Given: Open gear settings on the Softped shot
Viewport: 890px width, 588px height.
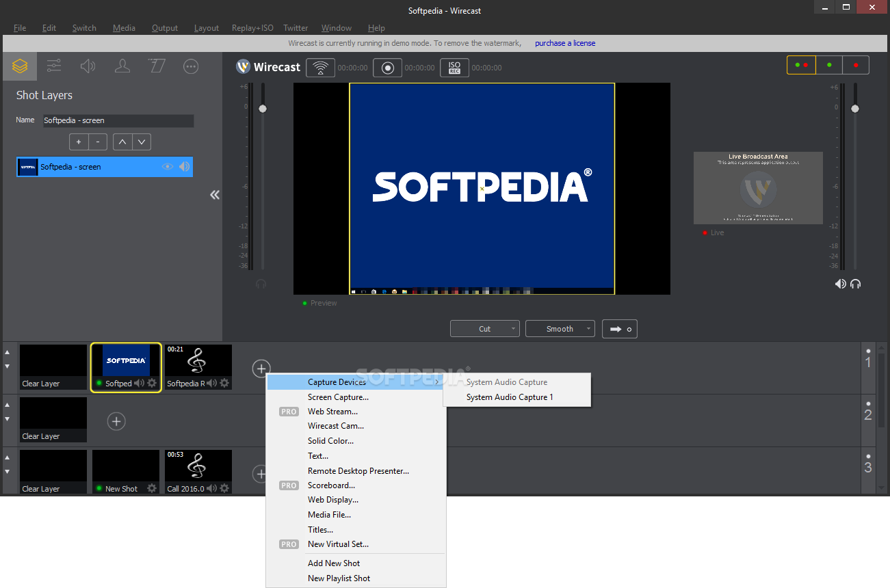Looking at the screenshot, I should tap(152, 384).
